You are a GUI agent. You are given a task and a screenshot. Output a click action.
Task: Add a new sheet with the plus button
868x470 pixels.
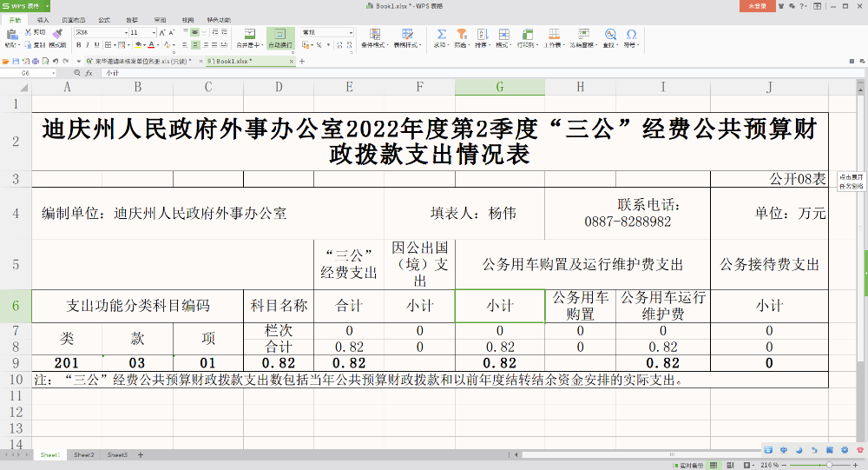[141, 455]
